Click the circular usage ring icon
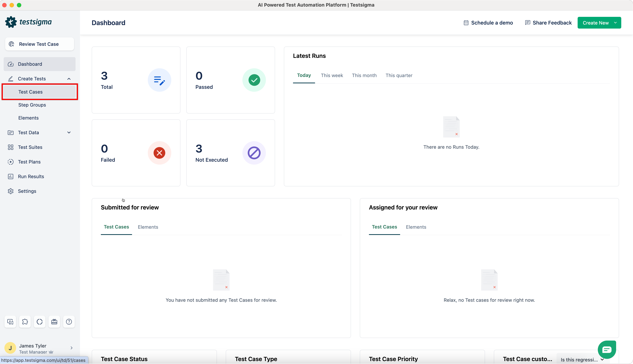633x364 pixels. click(40, 322)
